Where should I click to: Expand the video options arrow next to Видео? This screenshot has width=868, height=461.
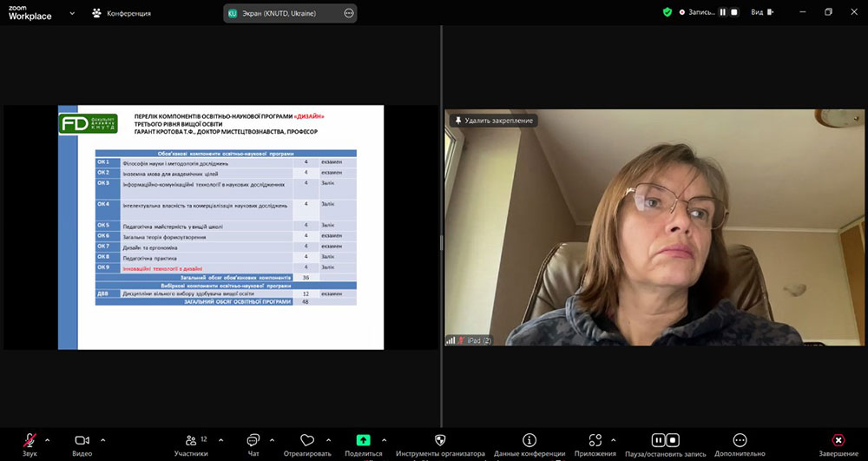point(103,439)
